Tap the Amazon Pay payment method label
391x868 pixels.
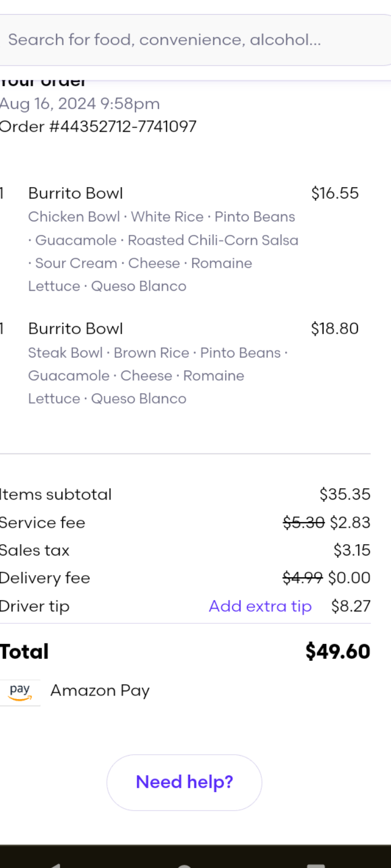100,691
